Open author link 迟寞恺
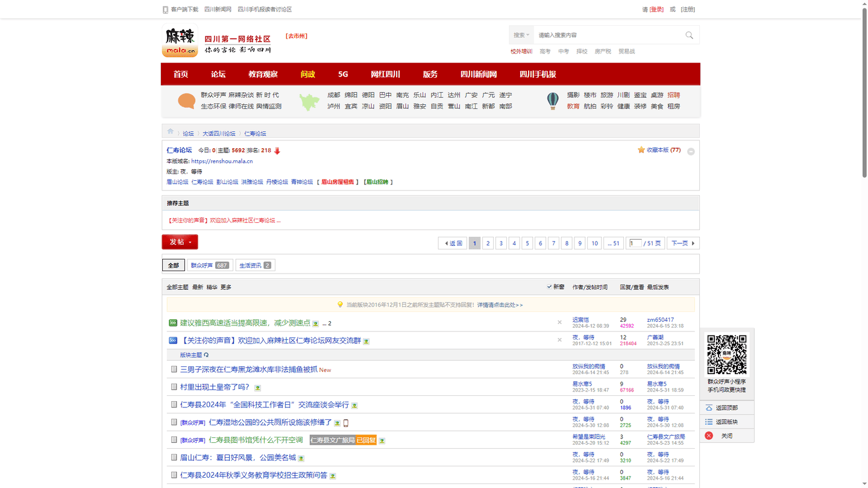 point(580,320)
